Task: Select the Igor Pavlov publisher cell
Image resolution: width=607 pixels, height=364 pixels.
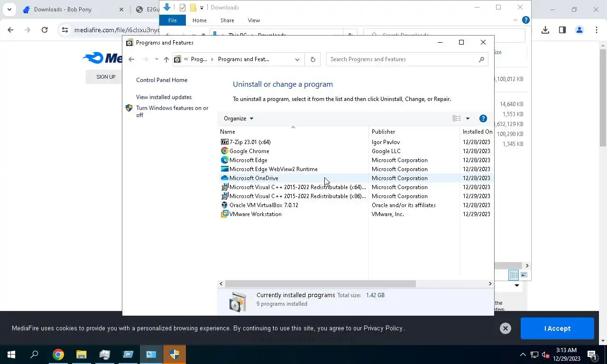Action: (386, 142)
